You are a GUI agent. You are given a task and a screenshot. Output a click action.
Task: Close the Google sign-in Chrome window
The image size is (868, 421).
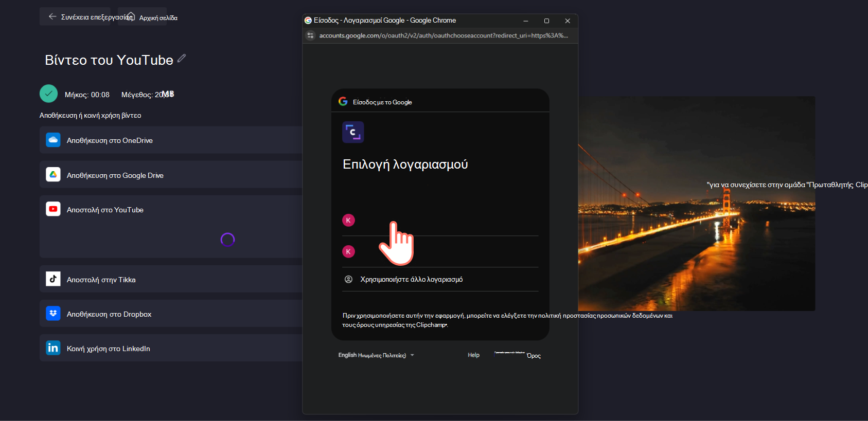coord(568,21)
